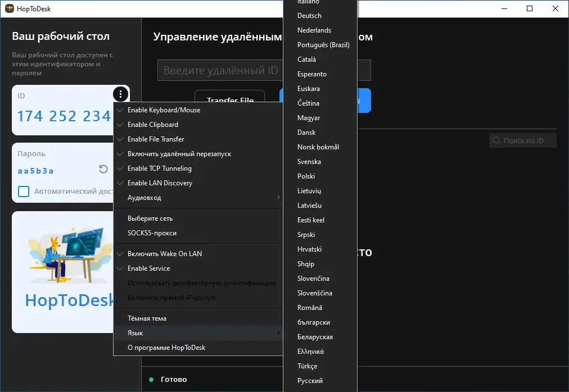The width and height of the screenshot is (569, 392).
Task: Click the password refresh icon
Action: (x=102, y=170)
